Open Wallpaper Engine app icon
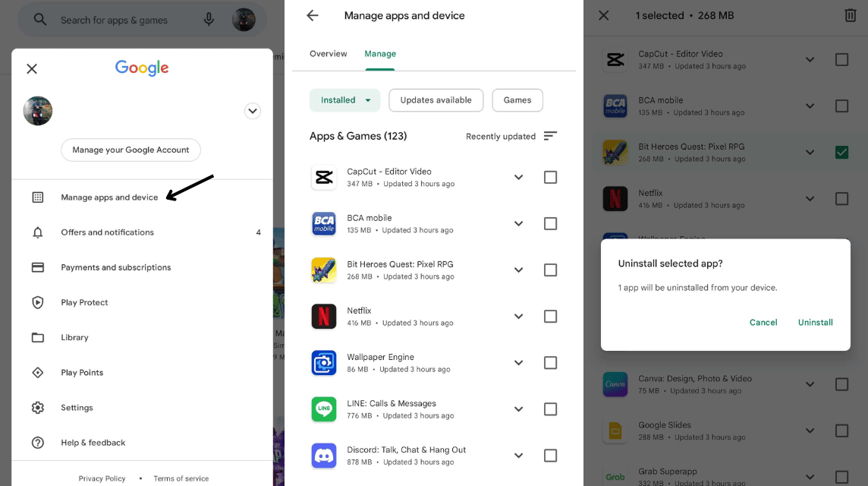 (324, 363)
